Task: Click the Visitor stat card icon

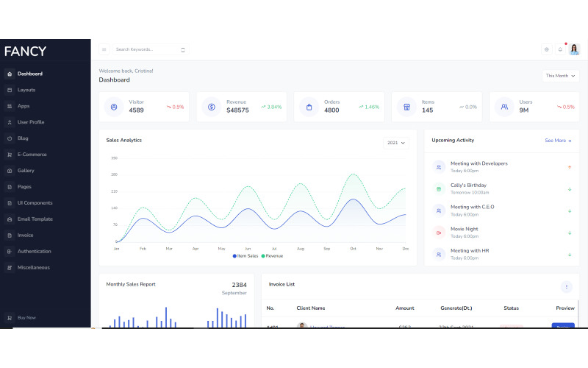Action: (x=114, y=107)
